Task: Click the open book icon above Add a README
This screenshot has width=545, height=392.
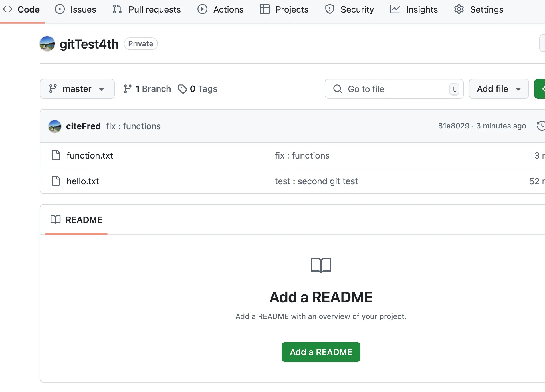Action: click(x=321, y=265)
